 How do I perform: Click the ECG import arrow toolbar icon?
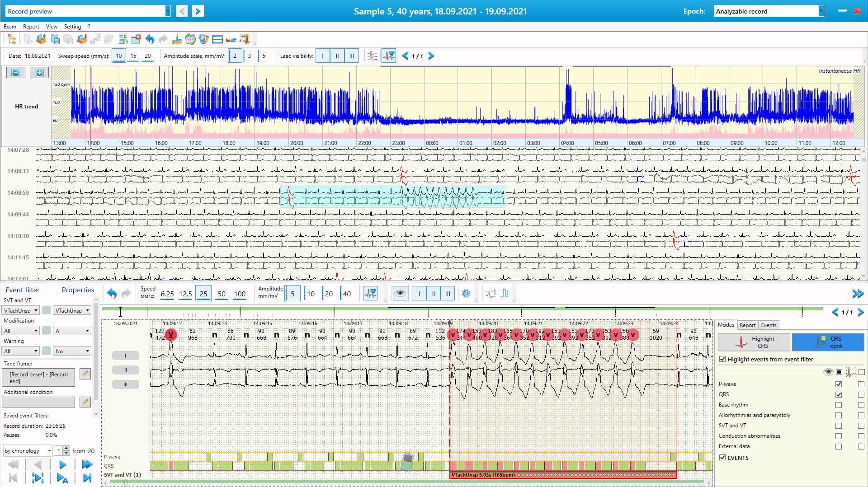[245, 39]
